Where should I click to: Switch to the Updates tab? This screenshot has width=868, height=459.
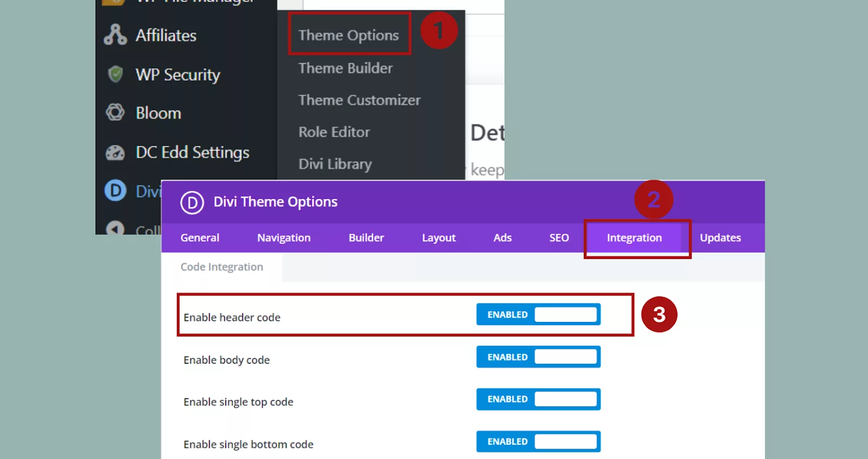pyautogui.click(x=720, y=238)
